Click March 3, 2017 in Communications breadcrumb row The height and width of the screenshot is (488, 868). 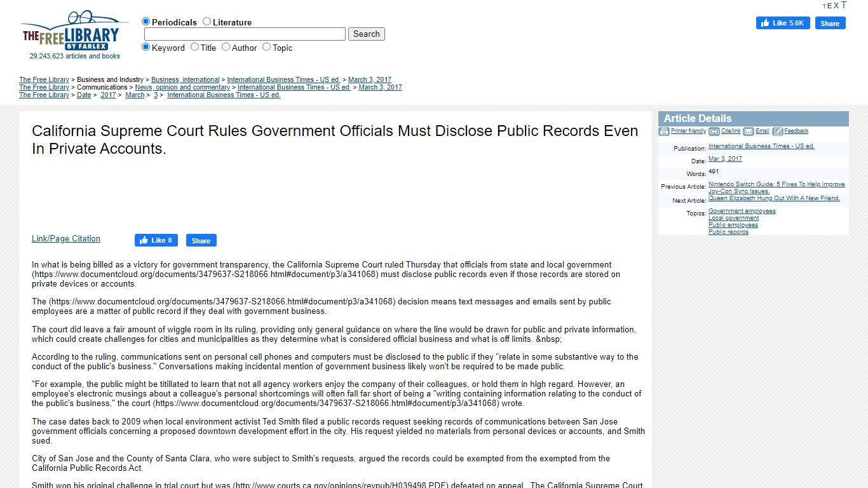(380, 88)
